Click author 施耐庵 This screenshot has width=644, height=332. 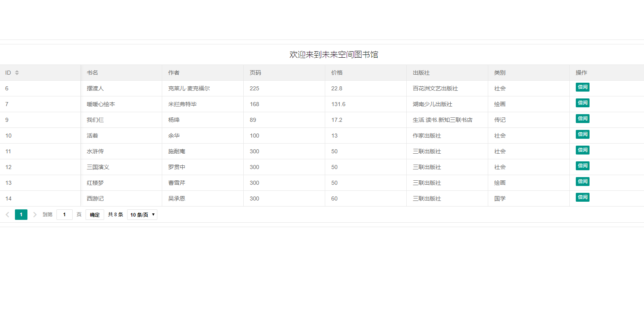[177, 151]
